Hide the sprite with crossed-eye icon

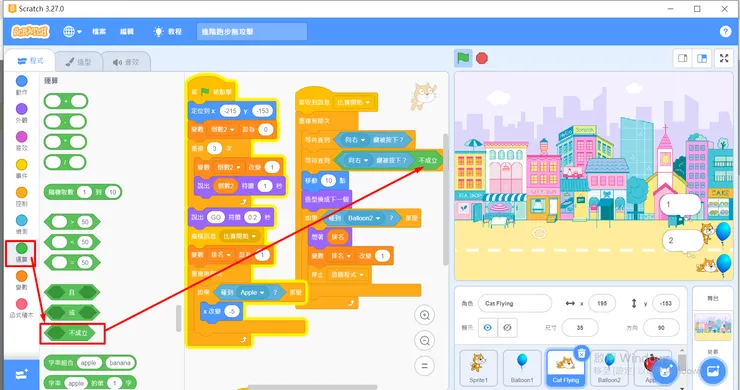tap(507, 328)
